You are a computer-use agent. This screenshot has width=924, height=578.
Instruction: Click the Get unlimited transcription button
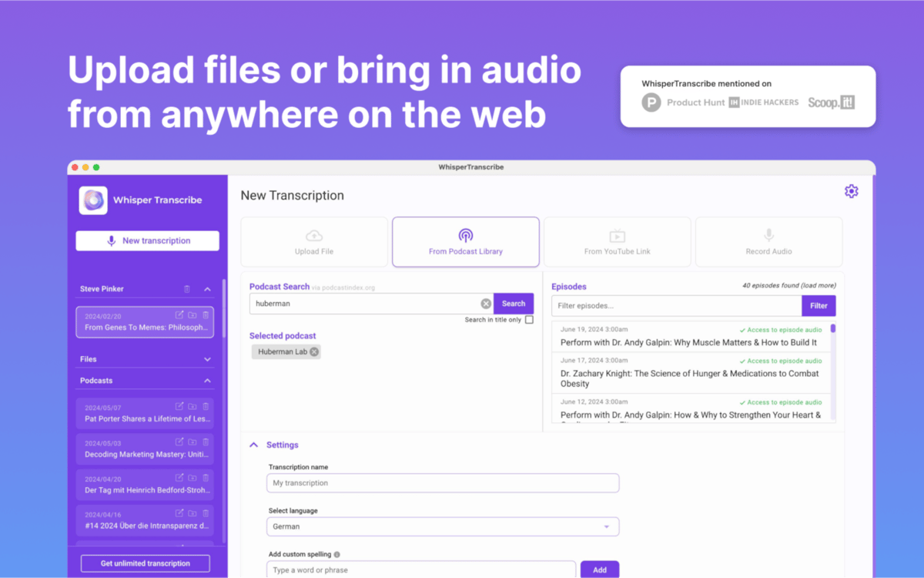point(146,563)
